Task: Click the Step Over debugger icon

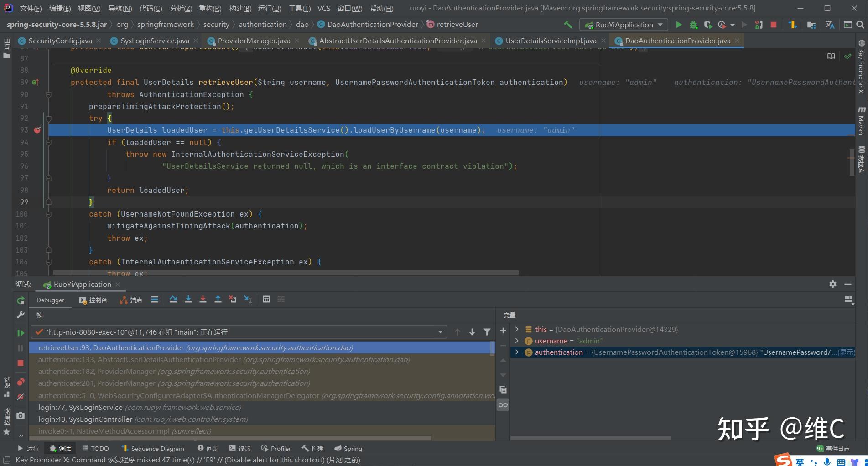Action: 173,300
